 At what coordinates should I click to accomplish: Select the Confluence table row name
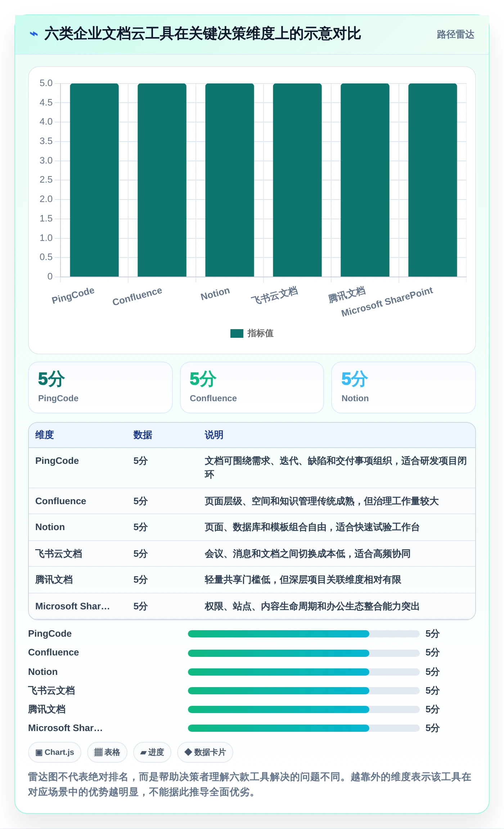point(60,501)
